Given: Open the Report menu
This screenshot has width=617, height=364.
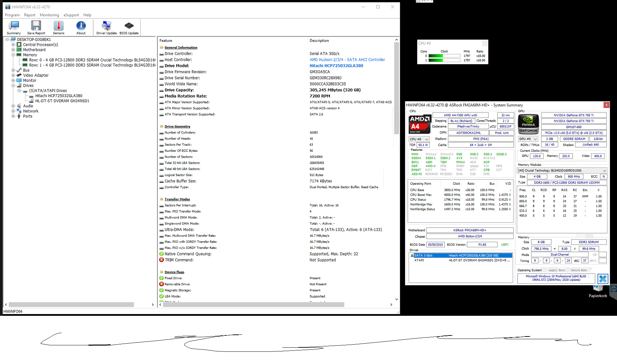Looking at the screenshot, I should pyautogui.click(x=30, y=15).
